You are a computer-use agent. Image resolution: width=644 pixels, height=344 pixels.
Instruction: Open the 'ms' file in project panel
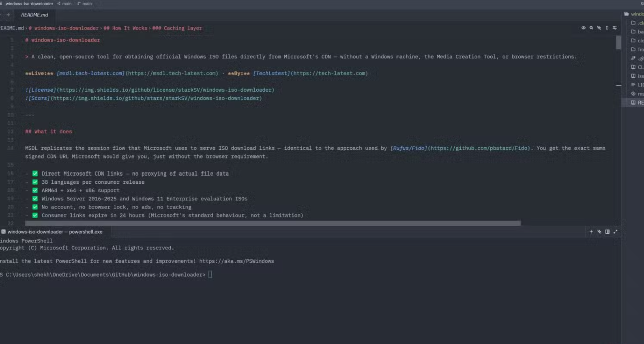(x=637, y=94)
